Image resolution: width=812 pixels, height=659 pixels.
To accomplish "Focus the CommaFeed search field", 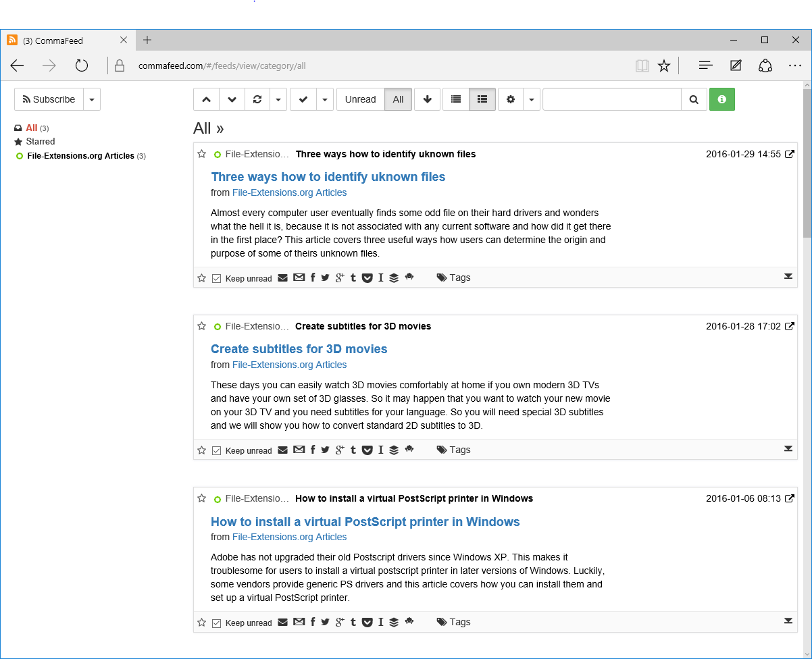I will 612,99.
